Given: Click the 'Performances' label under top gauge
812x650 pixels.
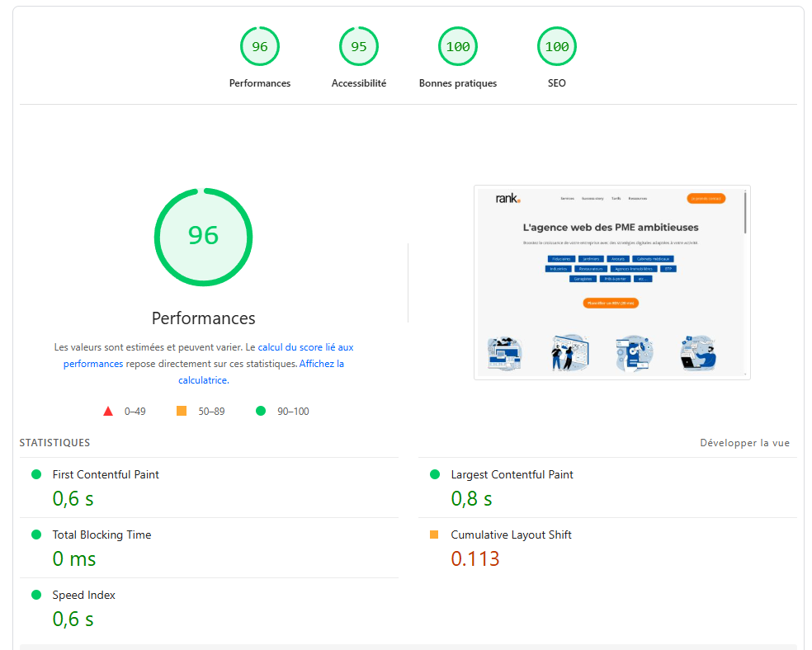Looking at the screenshot, I should [260, 83].
